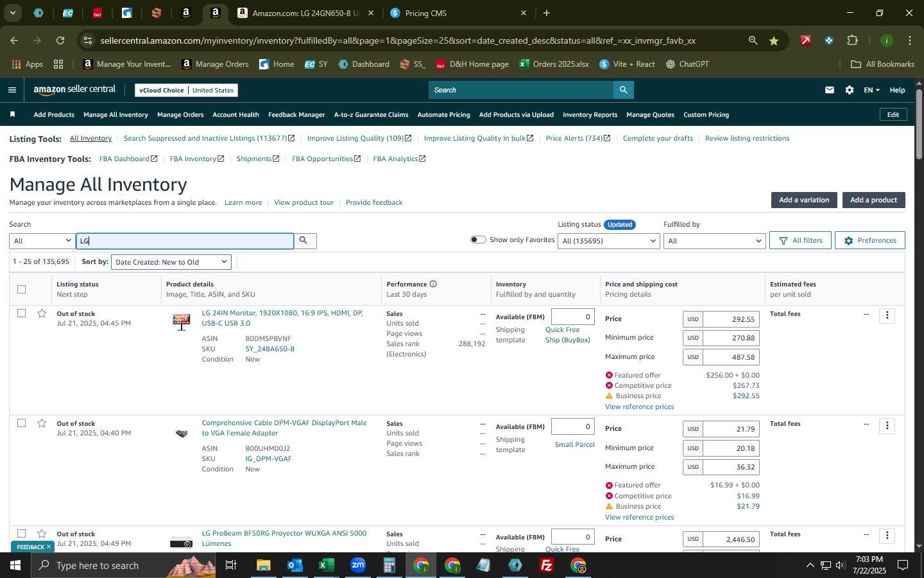
Task: Switch to the Pricing CMS tab
Action: point(459,13)
